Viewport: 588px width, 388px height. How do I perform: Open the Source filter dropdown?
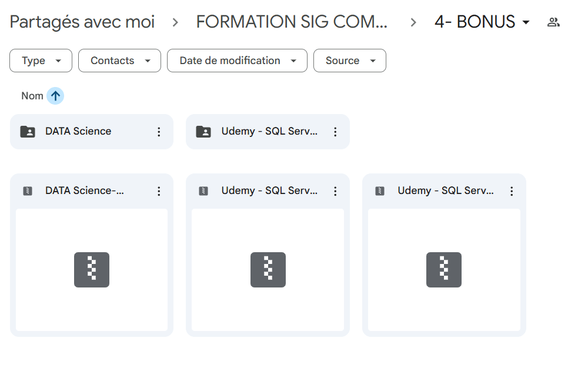350,61
